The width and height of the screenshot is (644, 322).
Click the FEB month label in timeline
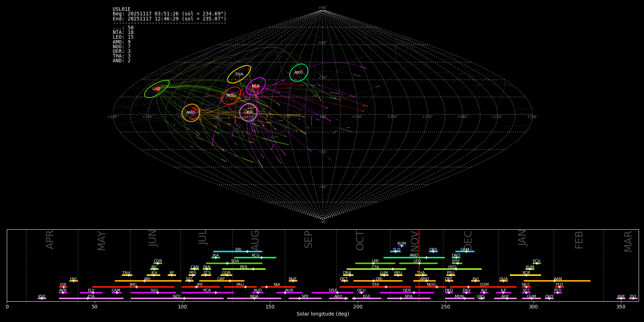click(x=579, y=240)
